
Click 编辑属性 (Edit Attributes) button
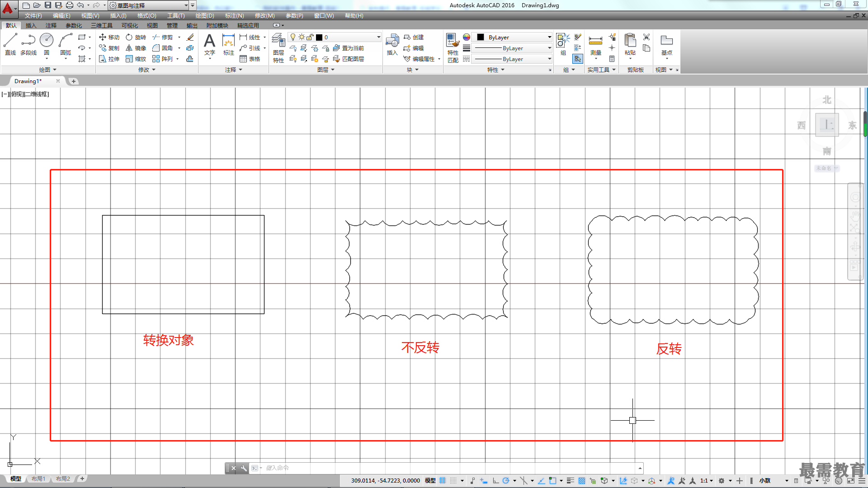[420, 59]
